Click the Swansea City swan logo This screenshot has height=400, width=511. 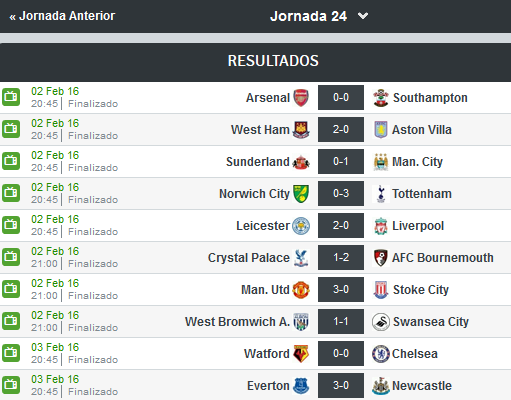[381, 322]
